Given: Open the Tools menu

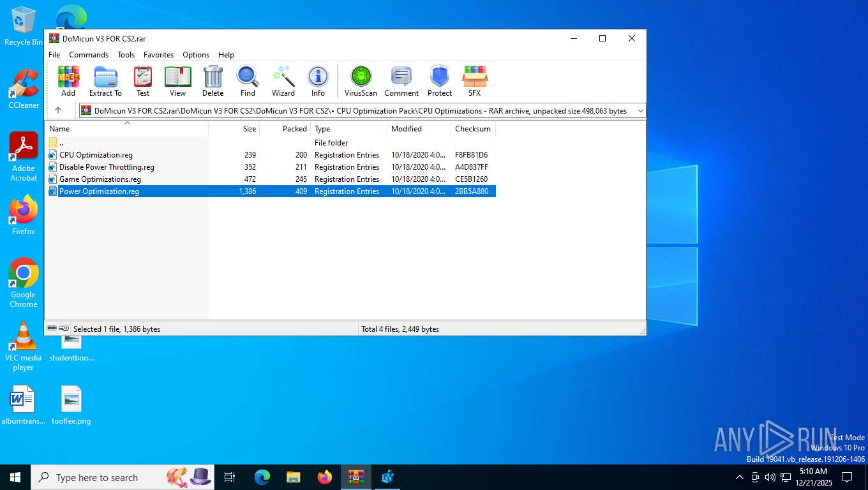Looking at the screenshot, I should click(126, 55).
